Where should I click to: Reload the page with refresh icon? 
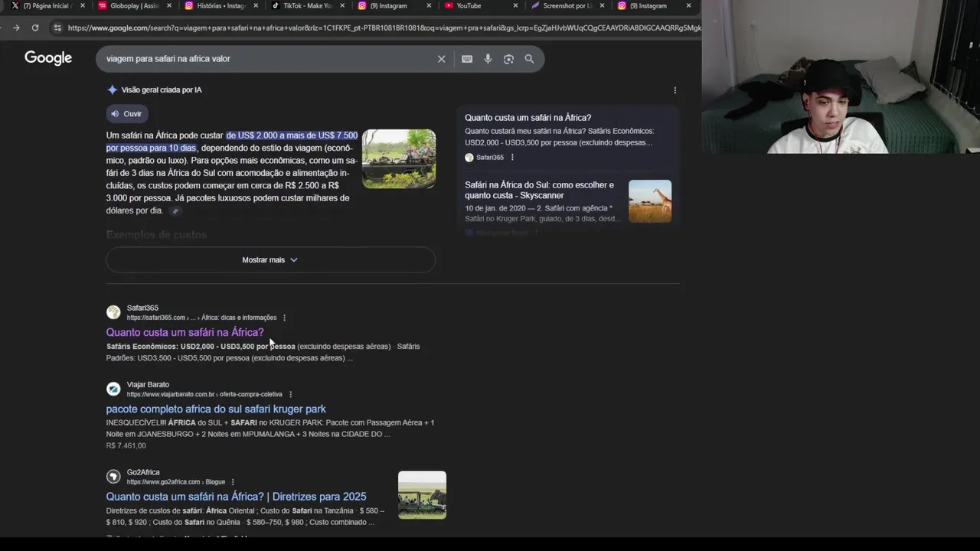tap(35, 28)
